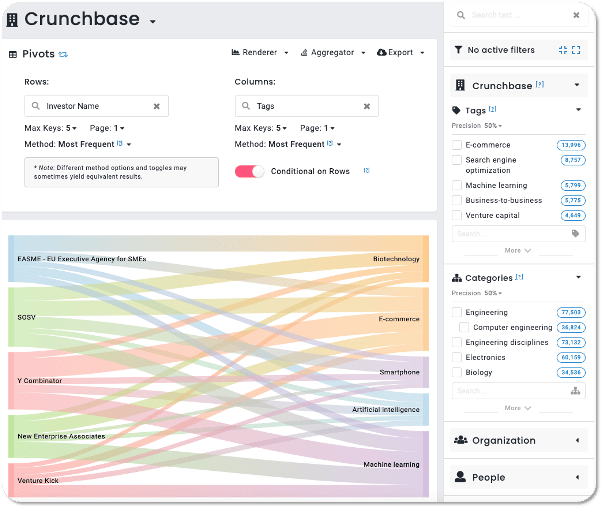Check the Business-to-business checkbox
Viewport: 603px width, 509px height.
coord(457,200)
